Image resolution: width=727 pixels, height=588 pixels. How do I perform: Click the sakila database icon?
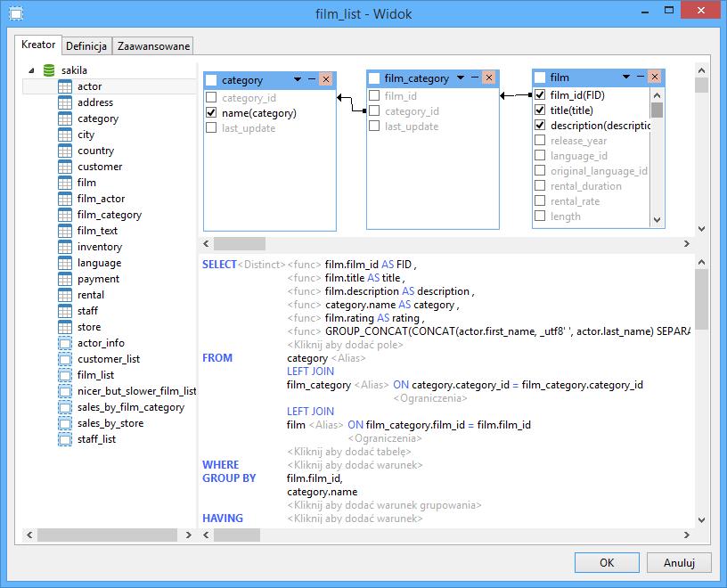click(x=49, y=70)
